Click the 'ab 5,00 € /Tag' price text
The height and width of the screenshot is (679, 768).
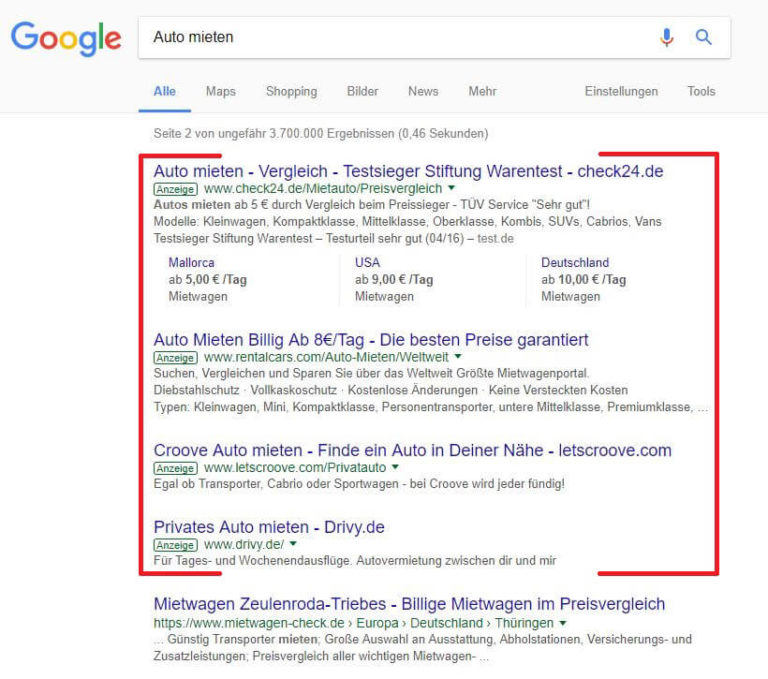208,280
